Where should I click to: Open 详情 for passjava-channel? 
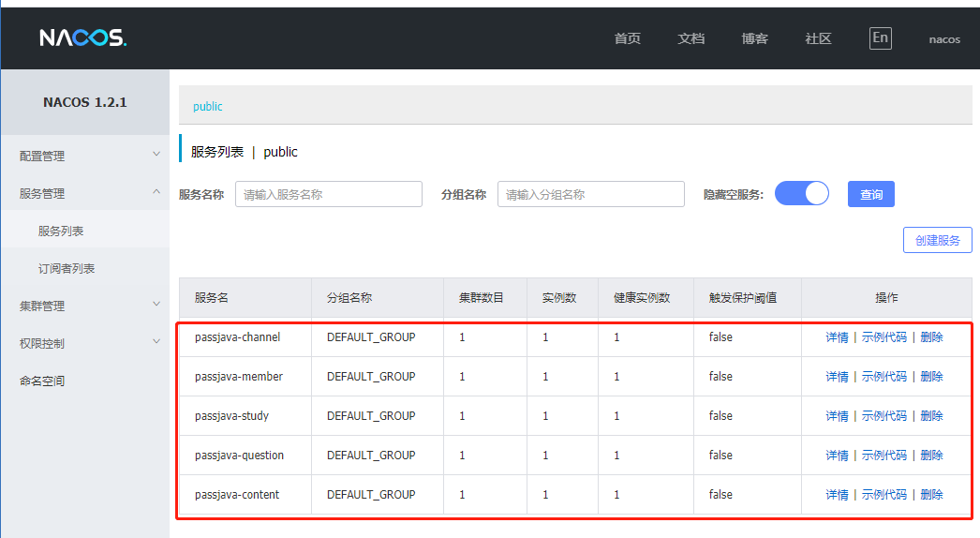pos(837,337)
